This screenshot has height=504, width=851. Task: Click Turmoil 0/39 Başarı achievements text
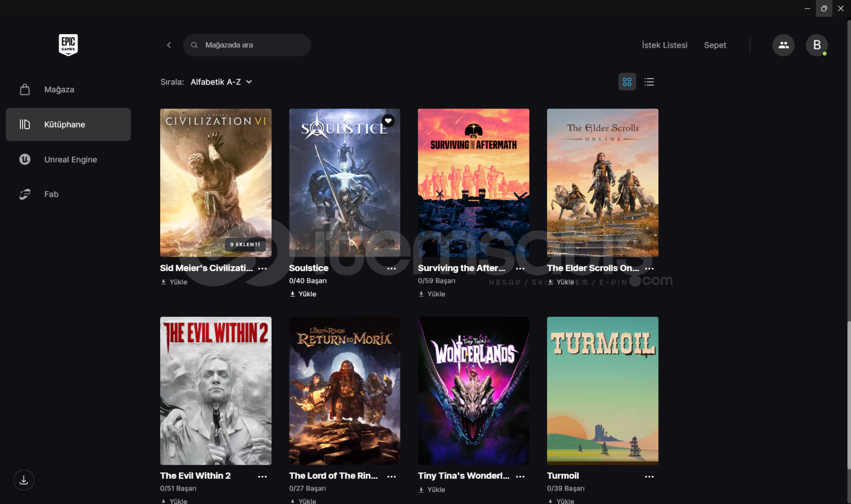click(x=565, y=489)
